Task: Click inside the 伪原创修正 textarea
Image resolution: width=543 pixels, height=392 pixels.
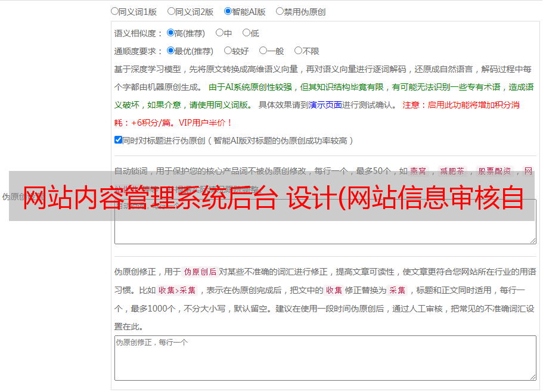Action: (325, 358)
